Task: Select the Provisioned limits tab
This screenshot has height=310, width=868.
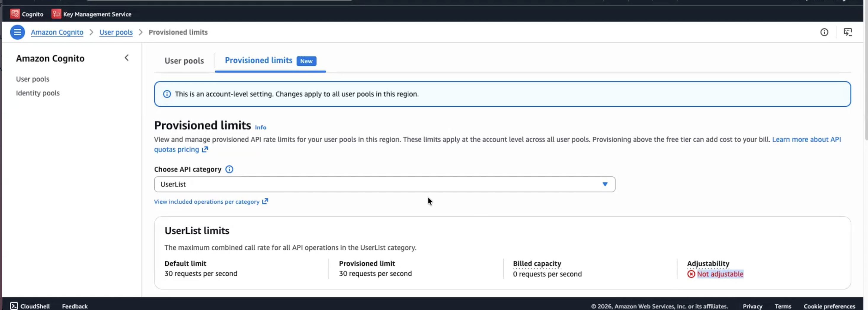Action: point(258,61)
